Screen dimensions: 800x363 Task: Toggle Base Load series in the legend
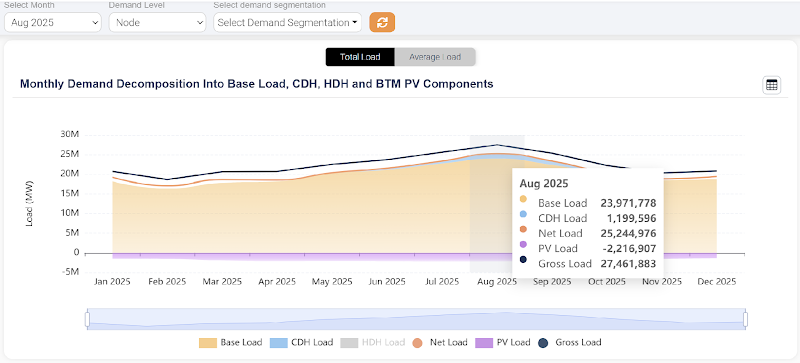[x=231, y=343]
